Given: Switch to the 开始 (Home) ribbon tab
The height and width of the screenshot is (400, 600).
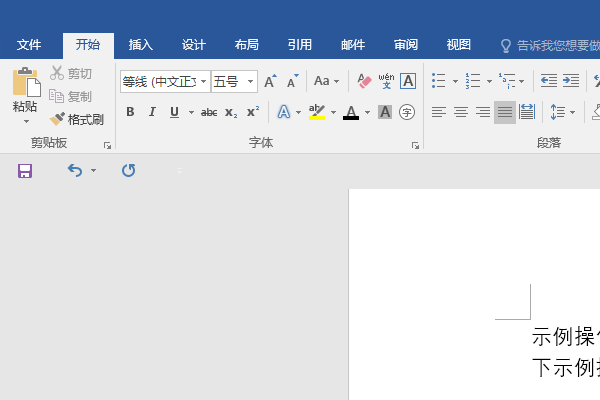Looking at the screenshot, I should [88, 45].
